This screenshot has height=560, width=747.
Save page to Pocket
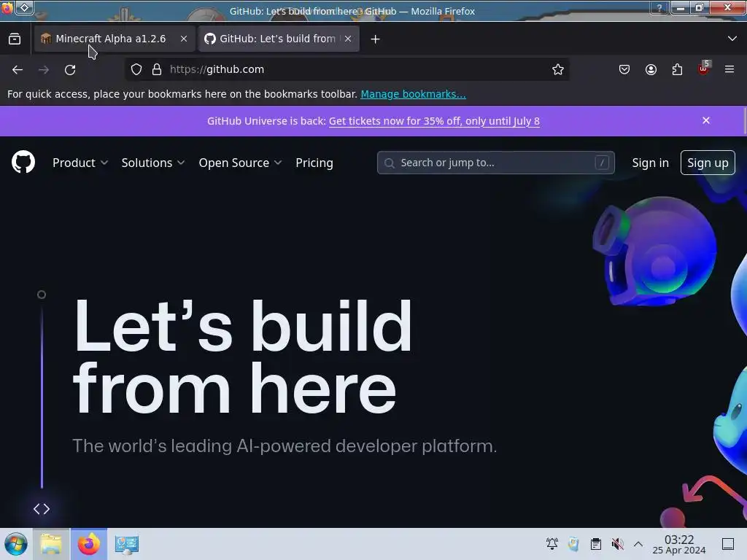click(x=624, y=69)
